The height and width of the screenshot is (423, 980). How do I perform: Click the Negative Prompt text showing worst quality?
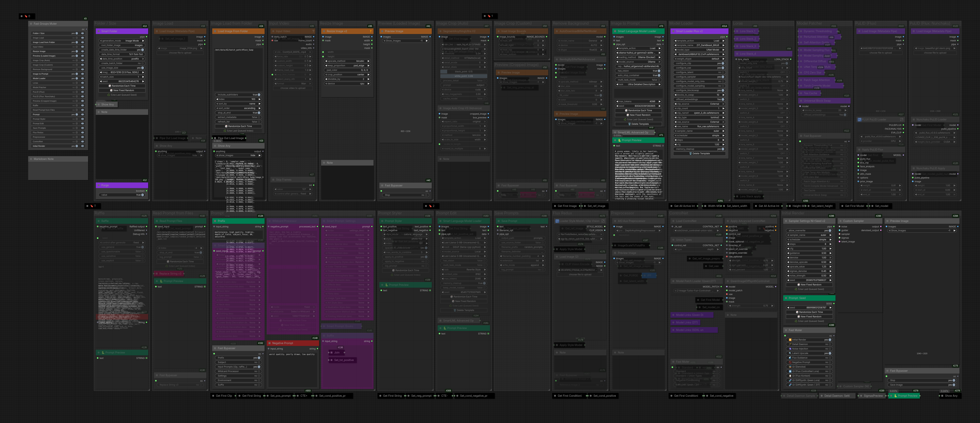[x=292, y=354]
